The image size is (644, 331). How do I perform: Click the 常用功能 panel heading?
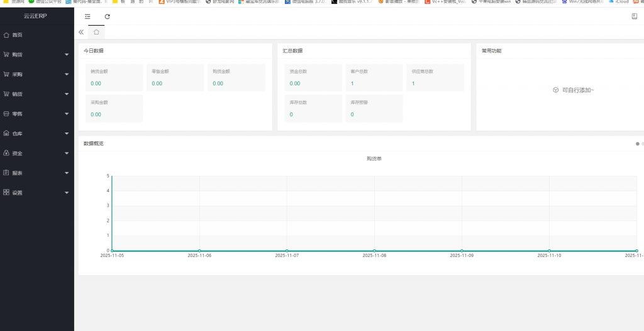[491, 51]
